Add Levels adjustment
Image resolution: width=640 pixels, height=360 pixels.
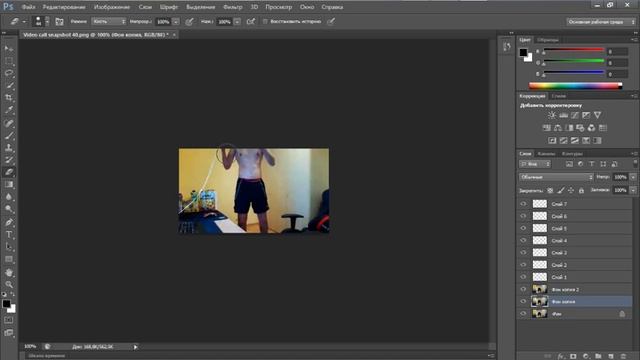563,115
